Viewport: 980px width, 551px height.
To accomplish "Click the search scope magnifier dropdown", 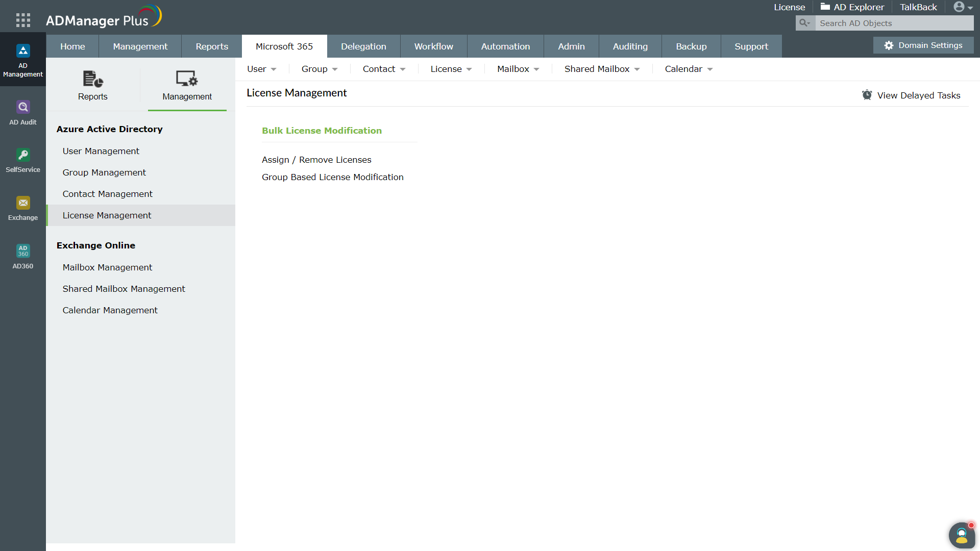I will point(805,23).
